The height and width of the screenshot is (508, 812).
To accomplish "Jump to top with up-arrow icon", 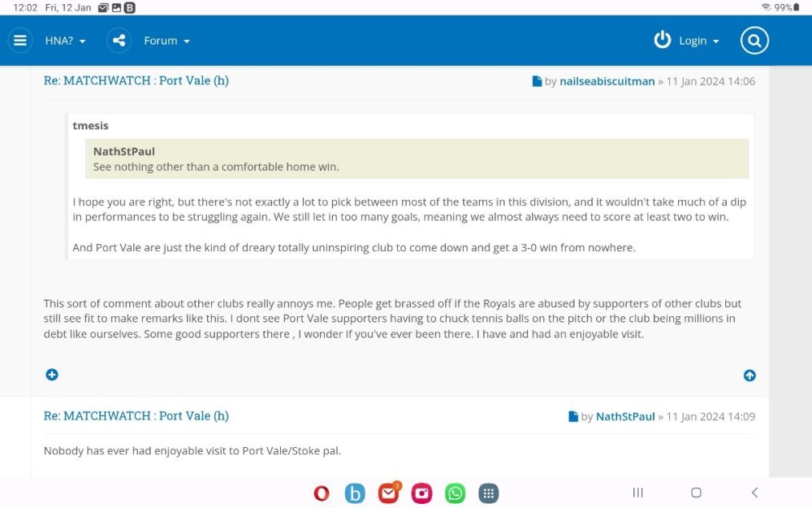I will 749,376.
